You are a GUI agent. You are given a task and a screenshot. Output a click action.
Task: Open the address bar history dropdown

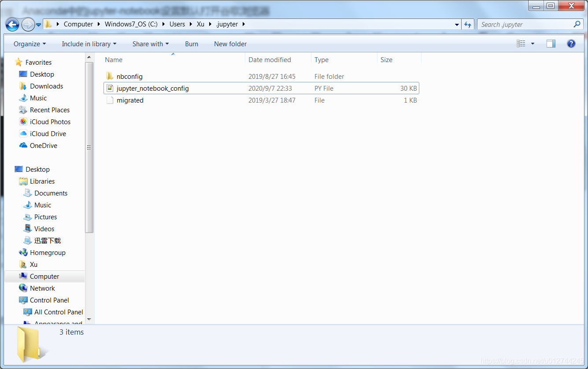457,25
